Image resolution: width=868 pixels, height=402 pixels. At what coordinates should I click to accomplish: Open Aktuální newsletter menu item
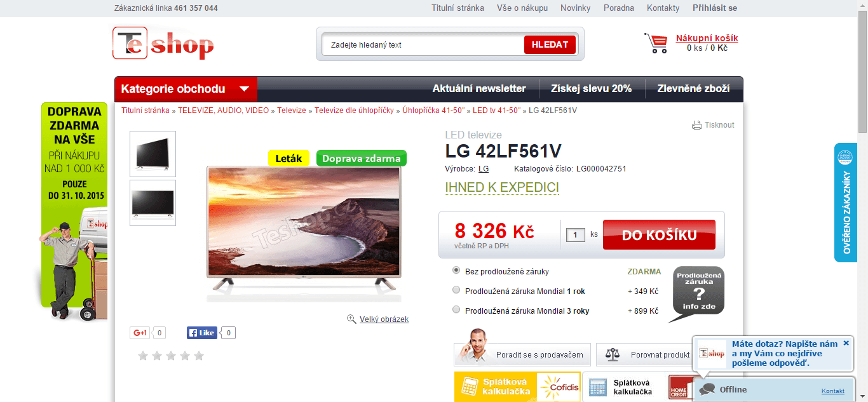point(479,89)
